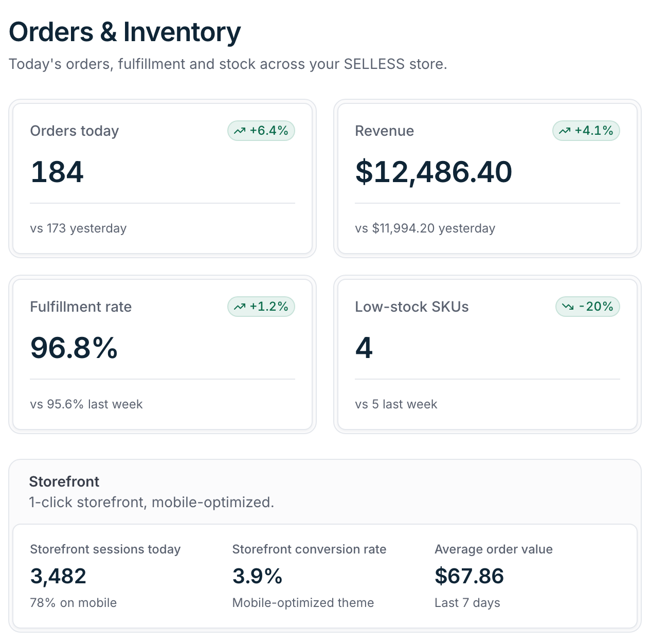Select the $12,486.40 revenue value
This screenshot has width=650, height=644.
coord(434,172)
